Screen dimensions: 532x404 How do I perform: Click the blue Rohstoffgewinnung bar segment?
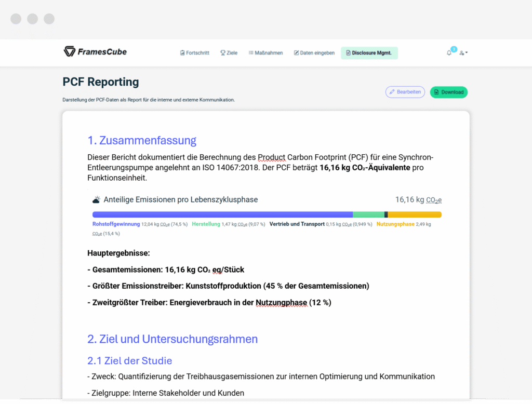coord(222,214)
